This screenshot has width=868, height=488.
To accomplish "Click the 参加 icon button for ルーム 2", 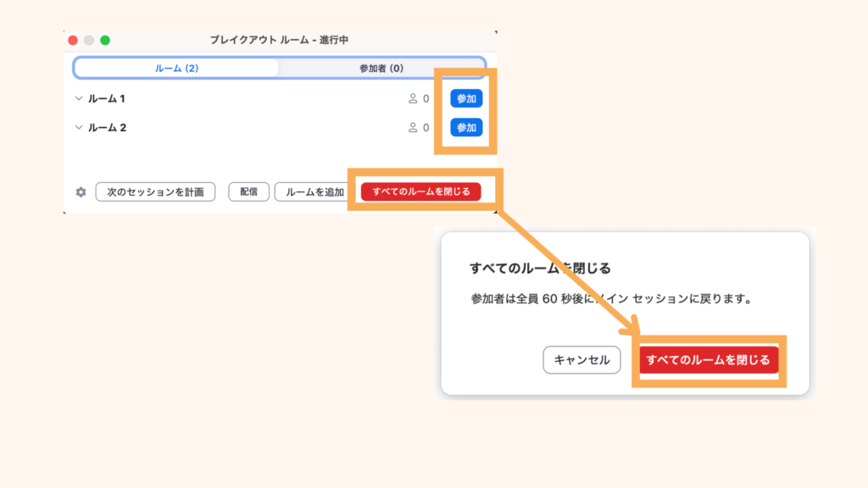I will pos(465,128).
